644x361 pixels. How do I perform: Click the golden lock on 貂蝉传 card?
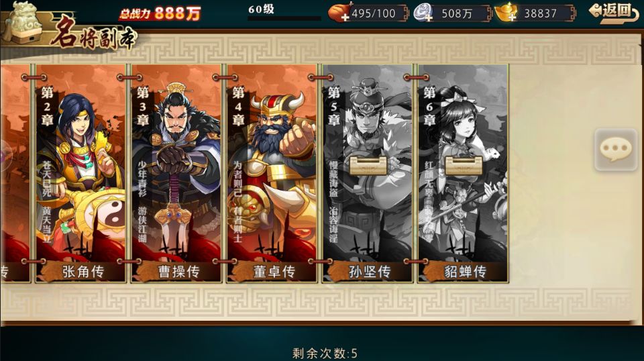point(464,165)
